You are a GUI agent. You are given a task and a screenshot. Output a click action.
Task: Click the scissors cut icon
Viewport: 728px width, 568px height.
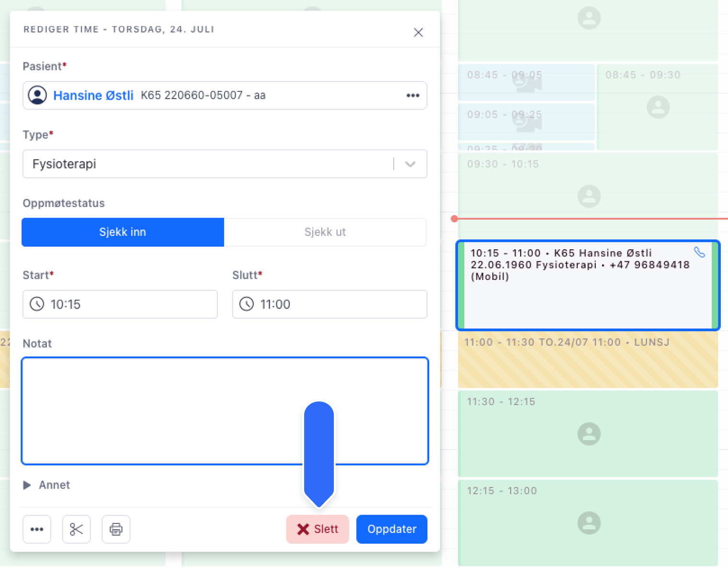tap(76, 529)
